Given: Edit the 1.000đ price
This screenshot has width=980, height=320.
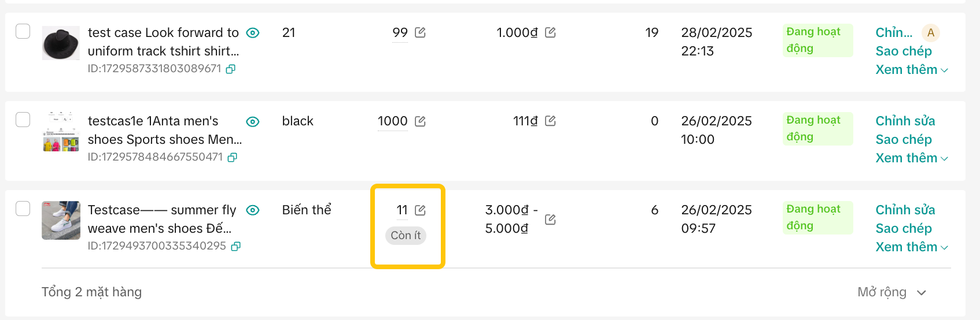Looking at the screenshot, I should [x=551, y=32].
